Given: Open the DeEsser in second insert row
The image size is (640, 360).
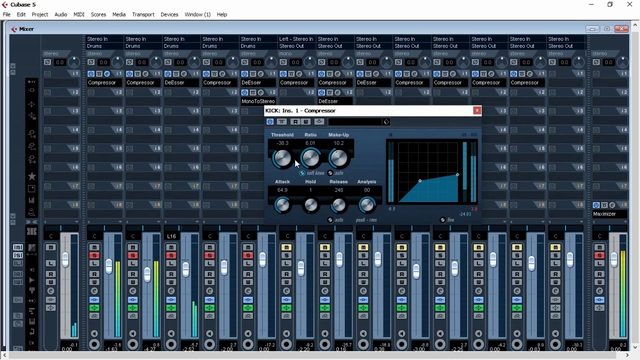Looking at the screenshot, I should (335, 101).
